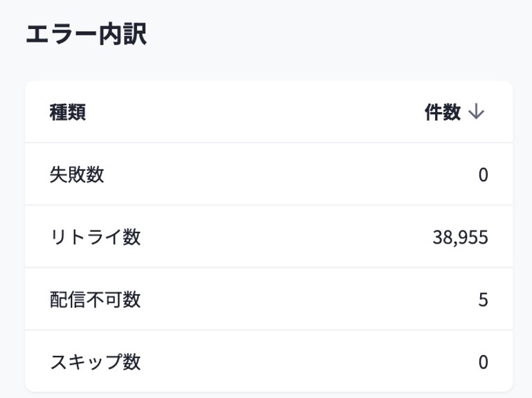532x398 pixels.
Task: Click the count value 5 for 配信不可数
Action: pyautogui.click(x=483, y=300)
